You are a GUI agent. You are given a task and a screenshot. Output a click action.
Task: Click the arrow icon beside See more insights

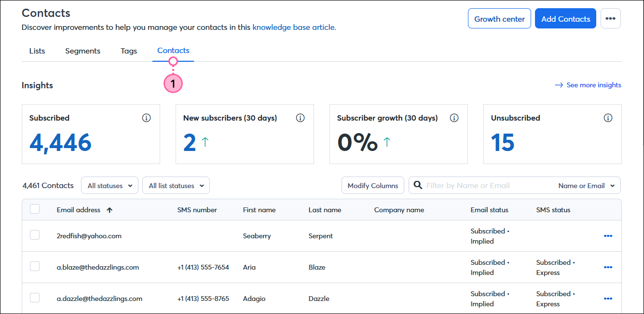click(559, 85)
